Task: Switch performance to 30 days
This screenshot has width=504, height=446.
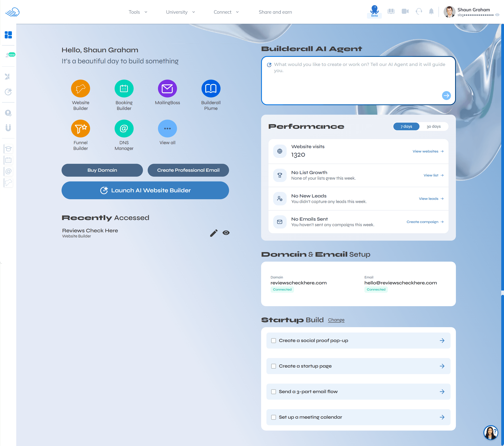Action: 434,126
